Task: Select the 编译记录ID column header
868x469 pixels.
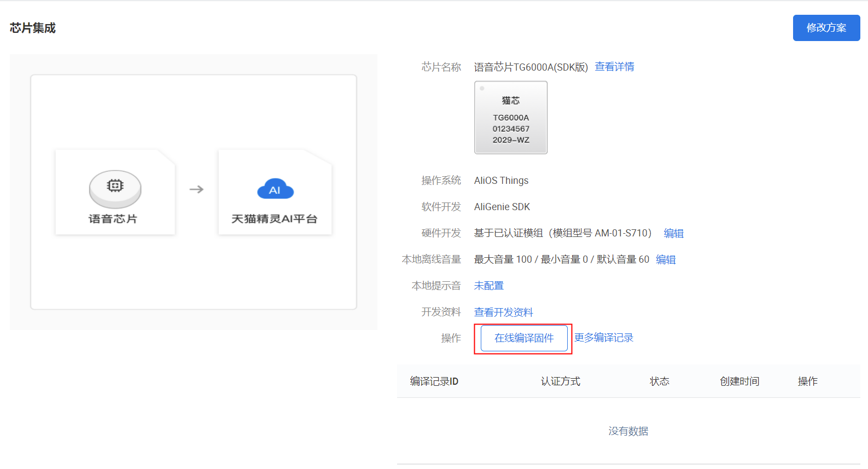Action: [434, 381]
